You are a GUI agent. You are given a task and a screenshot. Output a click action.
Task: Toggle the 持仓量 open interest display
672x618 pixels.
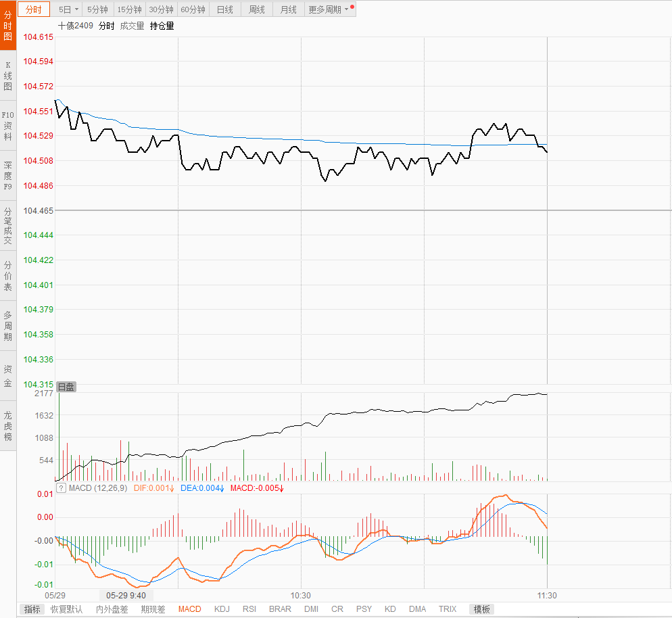(162, 26)
